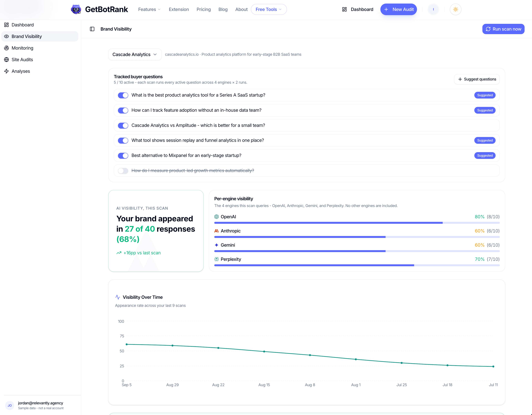Click the '70% (7/10)' Perplexity score
Viewport: 532px width, 415px height.
pos(487,259)
